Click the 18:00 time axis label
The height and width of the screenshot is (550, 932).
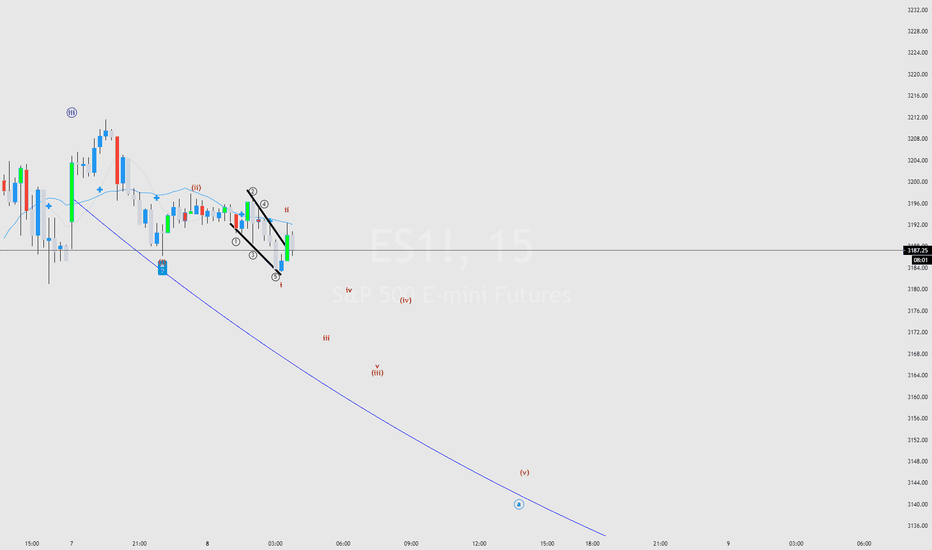pyautogui.click(x=592, y=543)
